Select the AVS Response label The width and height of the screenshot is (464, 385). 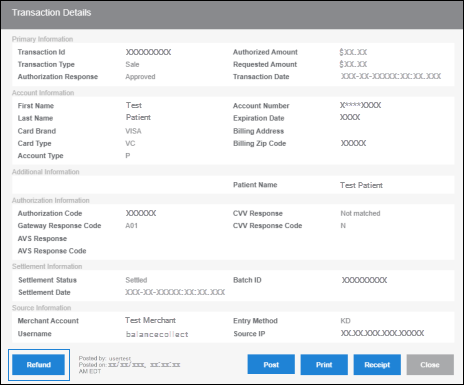42,239
